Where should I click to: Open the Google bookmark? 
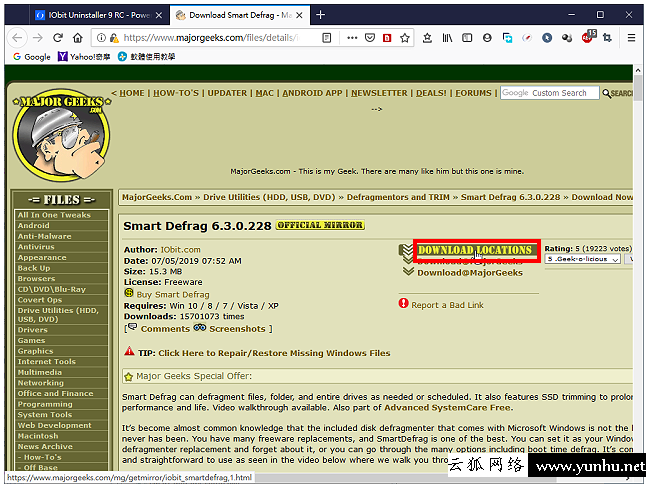pyautogui.click(x=32, y=57)
